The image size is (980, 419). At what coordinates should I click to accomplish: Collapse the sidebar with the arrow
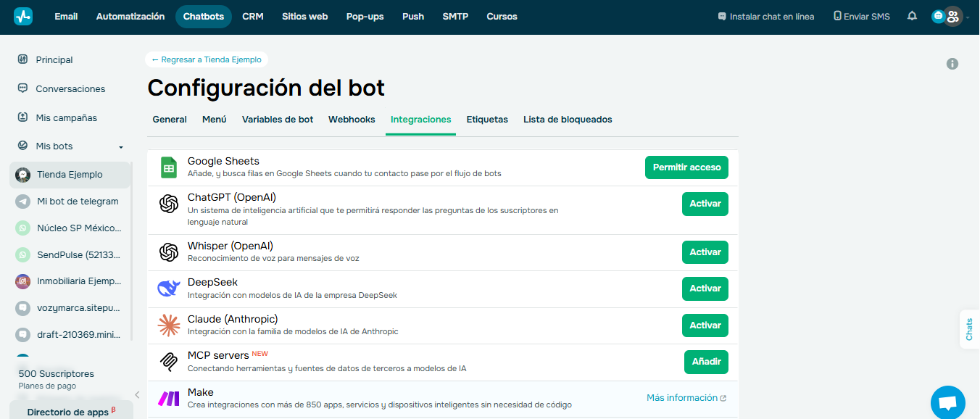pyautogui.click(x=137, y=395)
